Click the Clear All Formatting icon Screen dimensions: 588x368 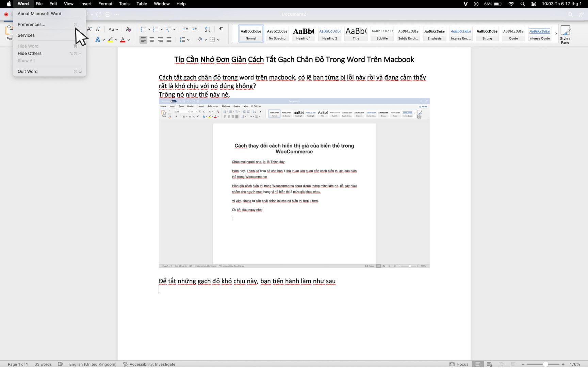[x=128, y=29]
